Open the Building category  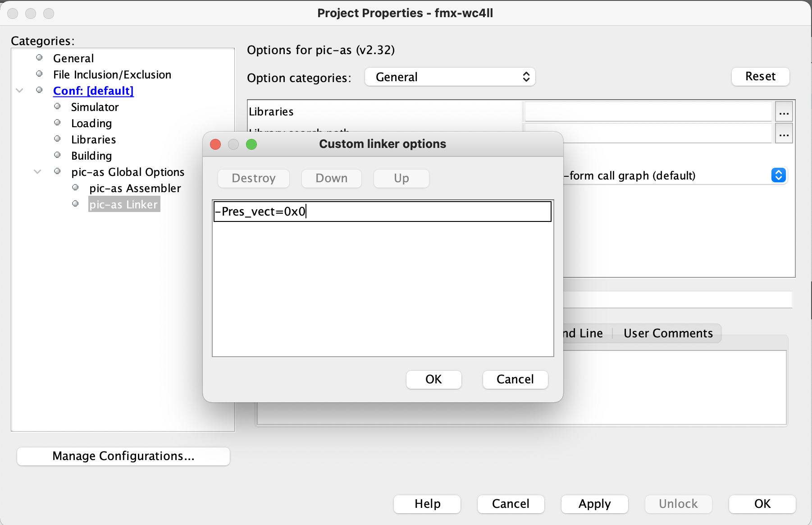[x=91, y=156]
